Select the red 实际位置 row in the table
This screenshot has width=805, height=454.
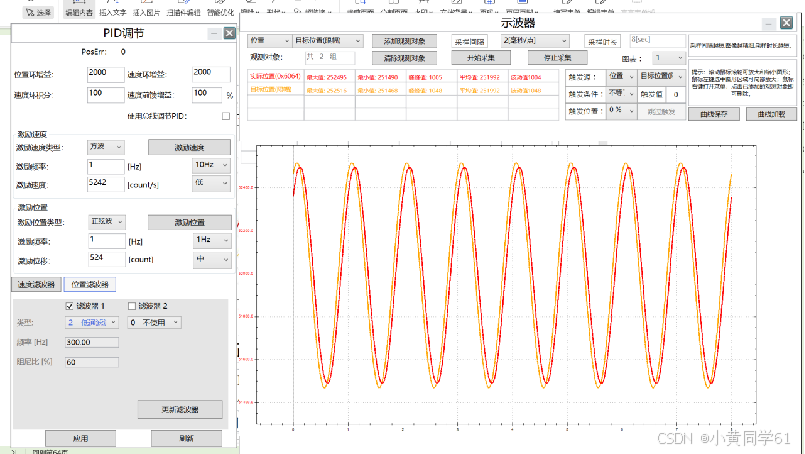coord(403,77)
